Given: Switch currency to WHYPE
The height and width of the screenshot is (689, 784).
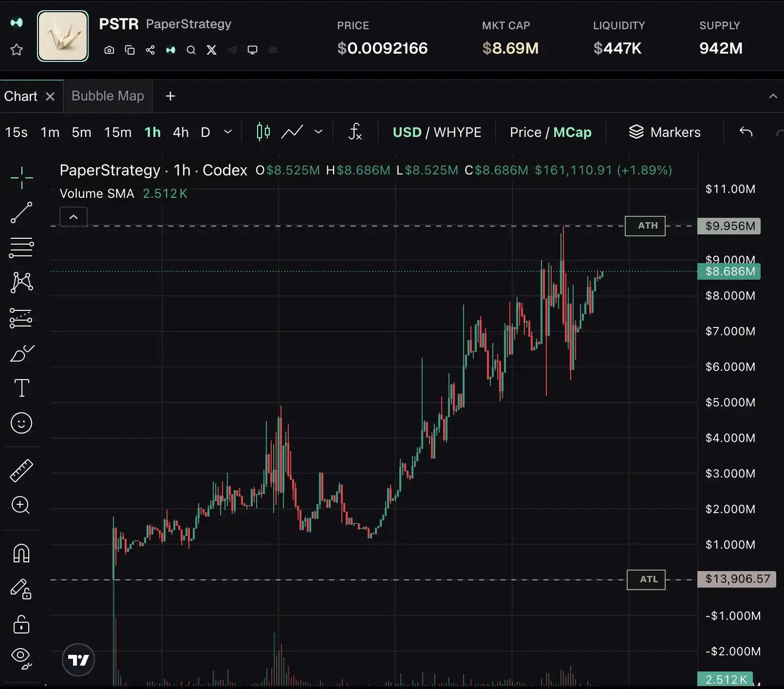Looking at the screenshot, I should (457, 132).
